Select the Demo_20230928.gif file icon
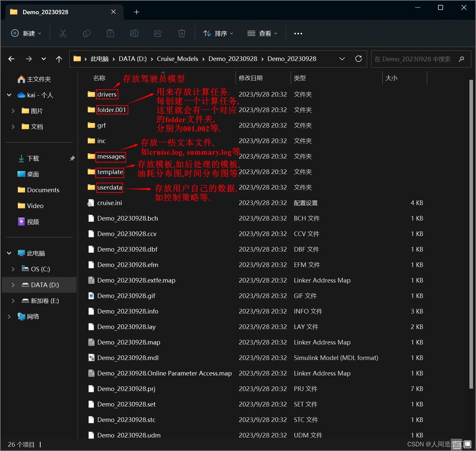Screen dimensions: 476x451 [x=91, y=296]
